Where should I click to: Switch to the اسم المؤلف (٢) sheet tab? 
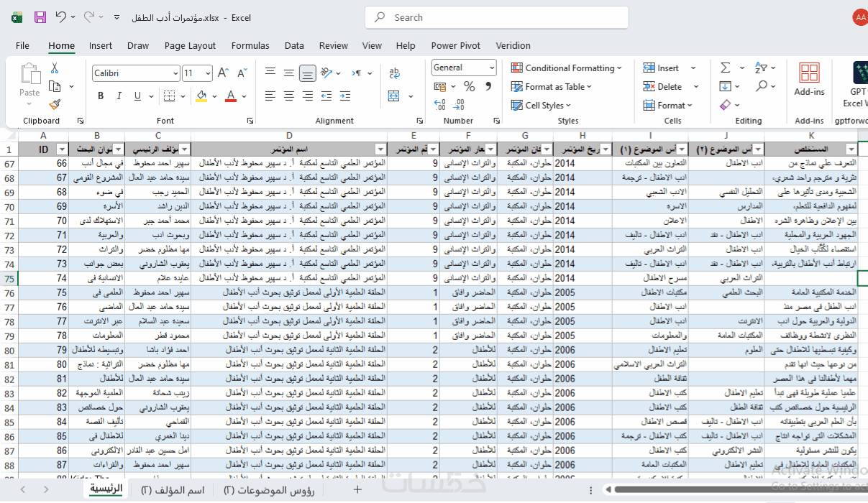[173, 490]
